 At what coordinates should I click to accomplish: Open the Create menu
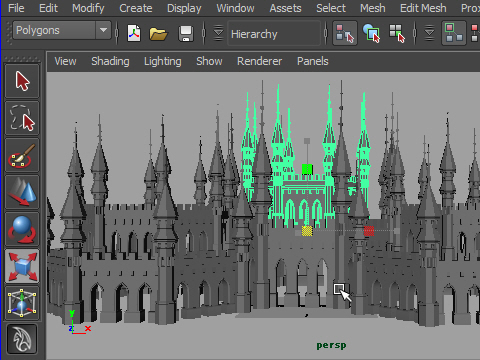click(x=136, y=8)
